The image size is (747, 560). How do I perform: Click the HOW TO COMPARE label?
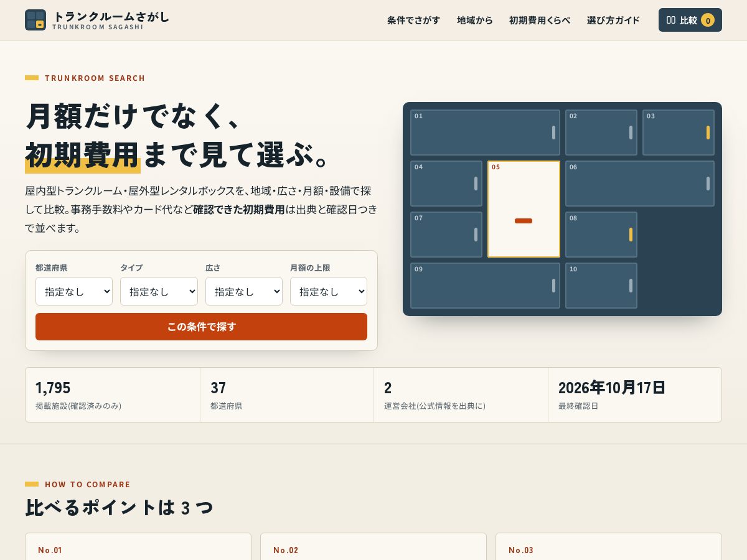88,484
